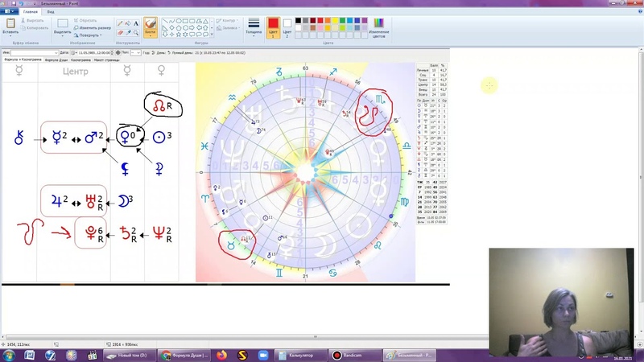Open the Толщина line thickness dropdown
The image size is (644, 362).
[254, 27]
